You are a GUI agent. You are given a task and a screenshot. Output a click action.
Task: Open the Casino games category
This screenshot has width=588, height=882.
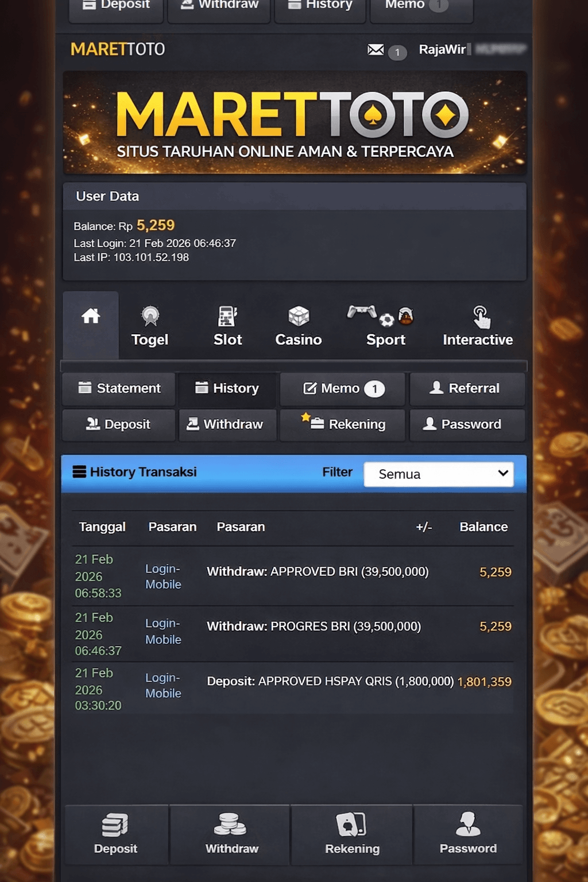pyautogui.click(x=299, y=326)
